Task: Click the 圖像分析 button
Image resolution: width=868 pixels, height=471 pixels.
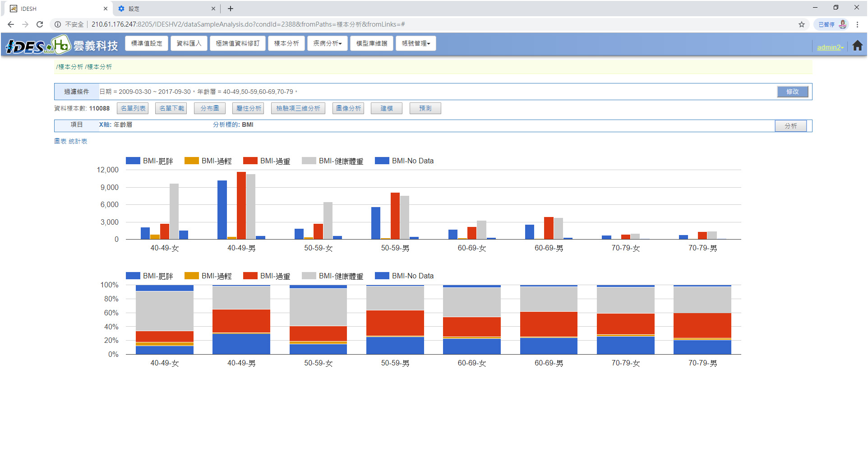Action: coord(348,108)
